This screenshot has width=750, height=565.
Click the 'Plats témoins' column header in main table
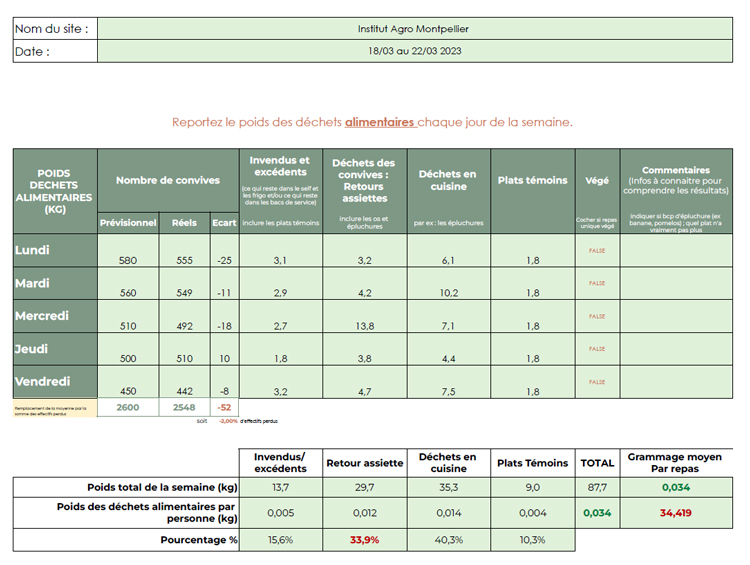pyautogui.click(x=533, y=191)
